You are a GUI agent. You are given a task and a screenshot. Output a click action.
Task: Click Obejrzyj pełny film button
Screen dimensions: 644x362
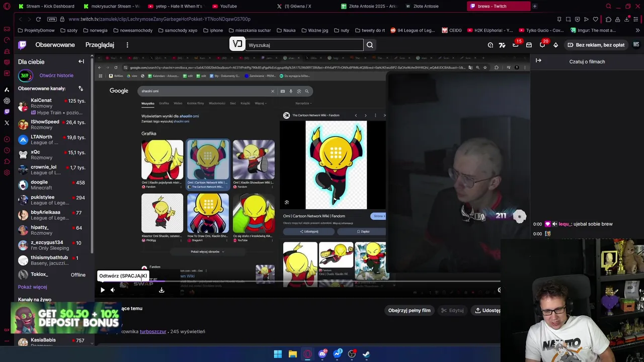(x=409, y=310)
